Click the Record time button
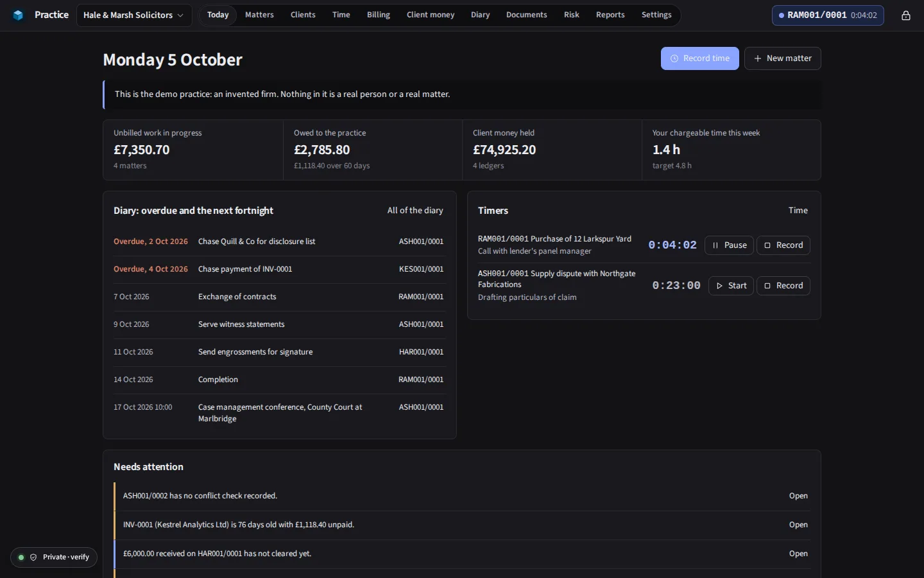 (700, 58)
